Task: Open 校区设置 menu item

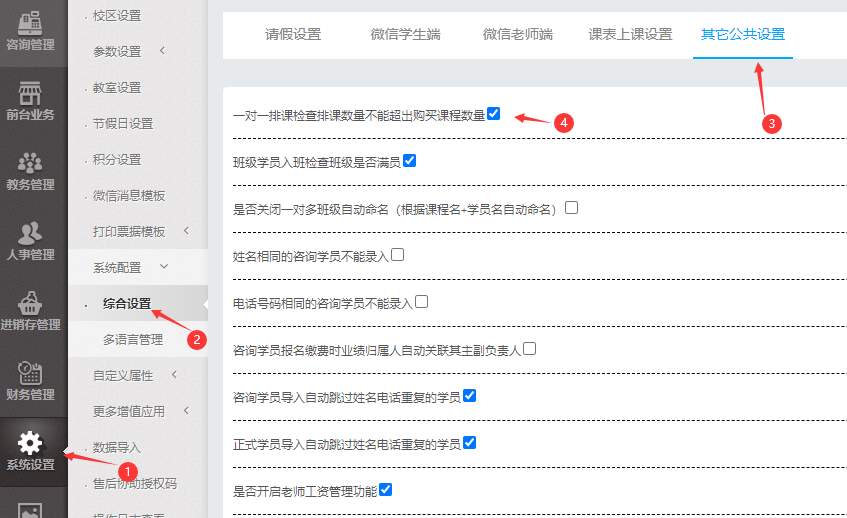Action: [x=117, y=16]
